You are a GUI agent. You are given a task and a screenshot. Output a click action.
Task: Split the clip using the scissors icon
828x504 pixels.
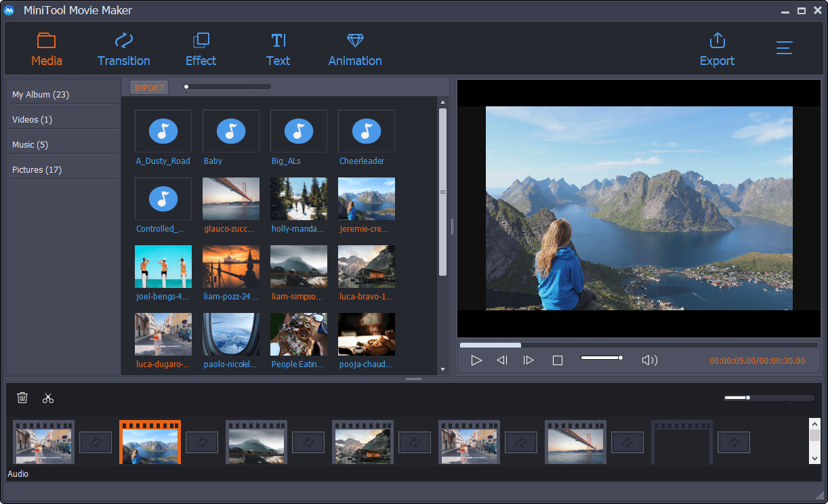47,398
